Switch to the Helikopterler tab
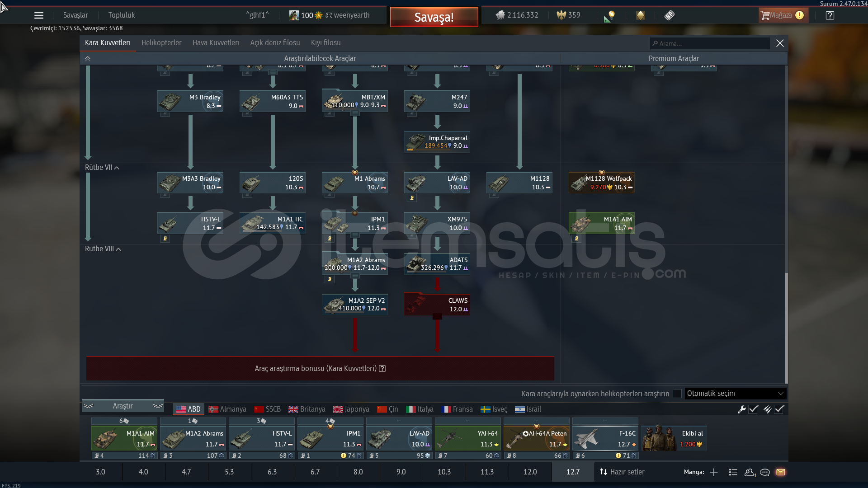This screenshot has height=488, width=868. 161,43
